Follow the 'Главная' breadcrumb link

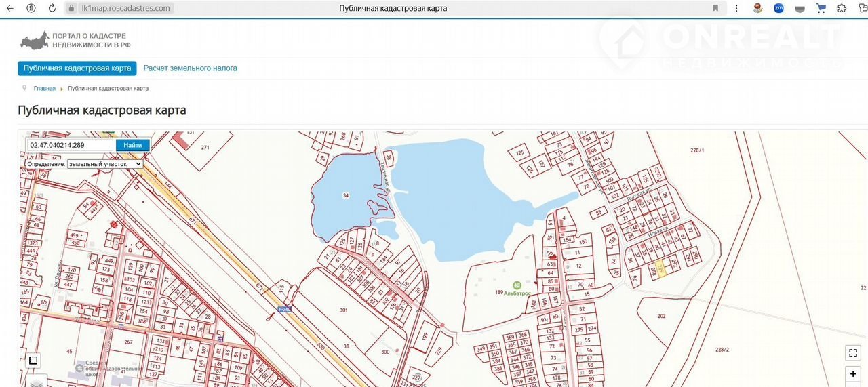[x=45, y=89]
